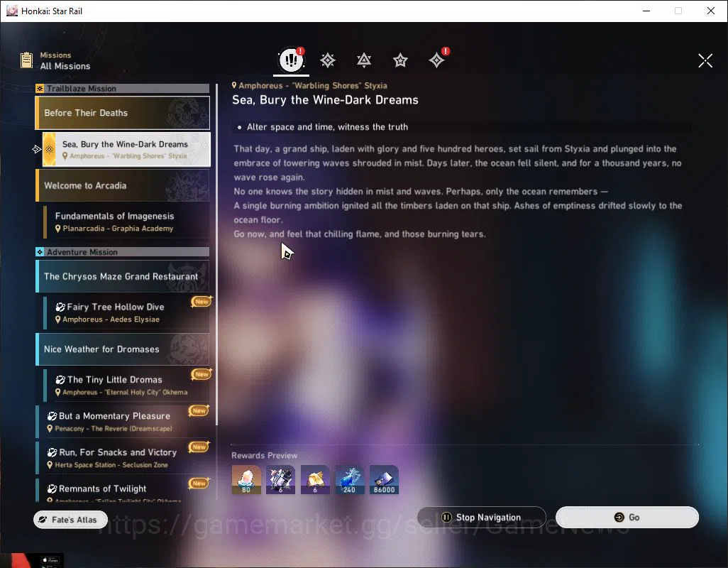Select Sea, Bury the Wine-Dark Dreams mission
728x568 pixels.
coord(126,149)
